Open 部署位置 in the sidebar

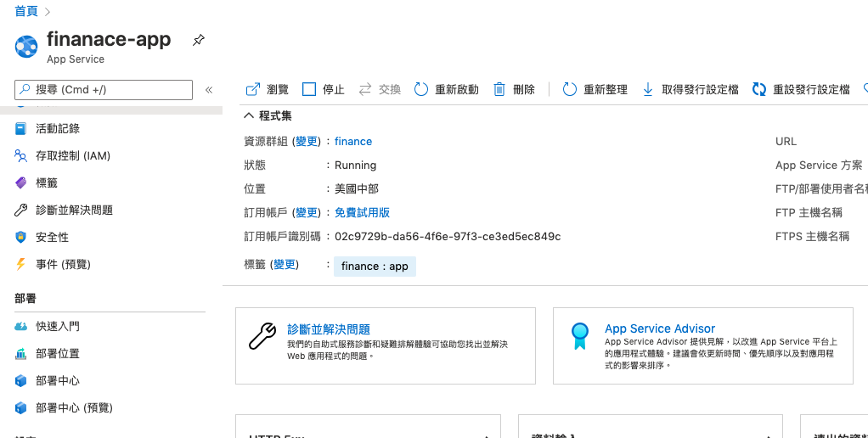[x=58, y=353]
